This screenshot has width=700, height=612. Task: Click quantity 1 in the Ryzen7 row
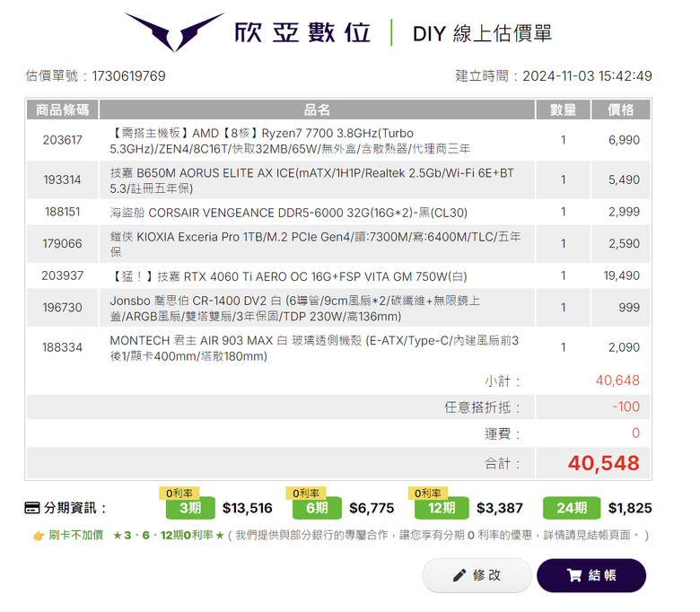click(564, 140)
